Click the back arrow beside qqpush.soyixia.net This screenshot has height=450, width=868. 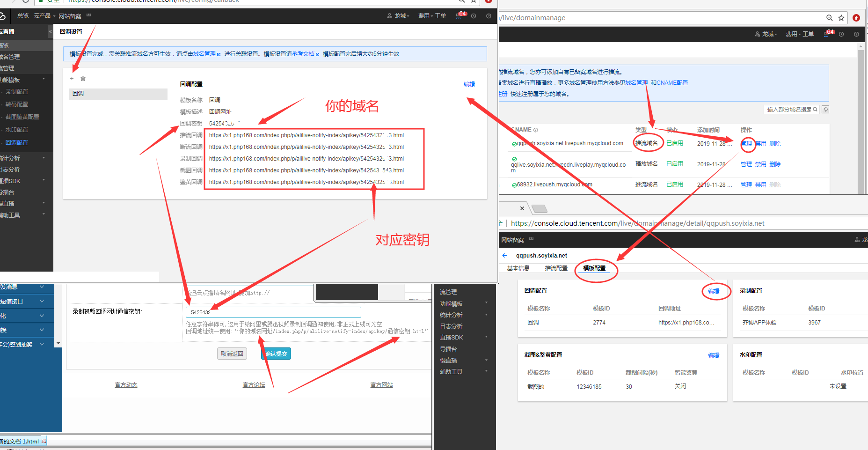coord(504,256)
